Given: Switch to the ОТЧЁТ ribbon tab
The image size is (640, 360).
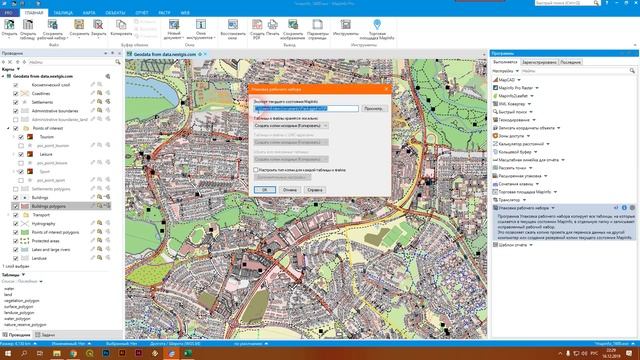Looking at the screenshot, I should point(142,13).
